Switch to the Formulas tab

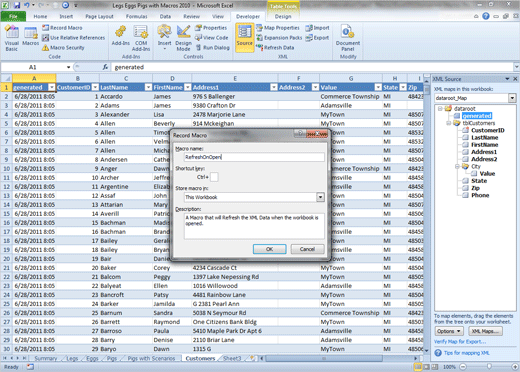137,16
